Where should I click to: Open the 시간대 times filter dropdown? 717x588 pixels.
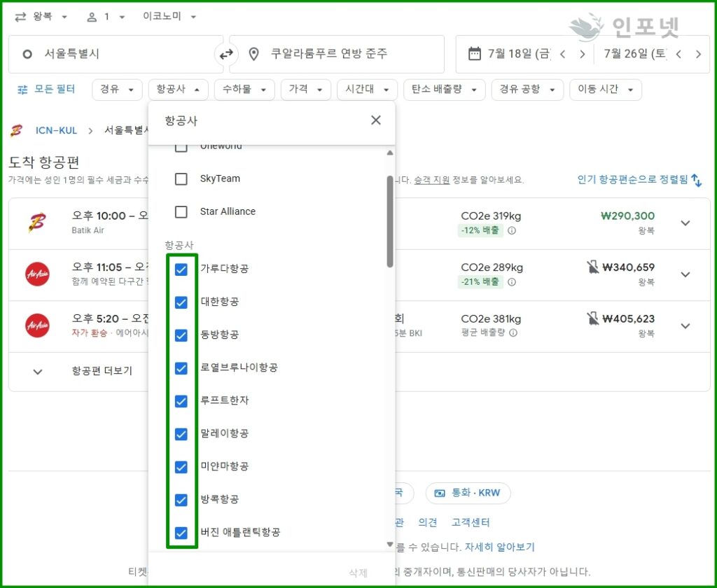click(367, 89)
